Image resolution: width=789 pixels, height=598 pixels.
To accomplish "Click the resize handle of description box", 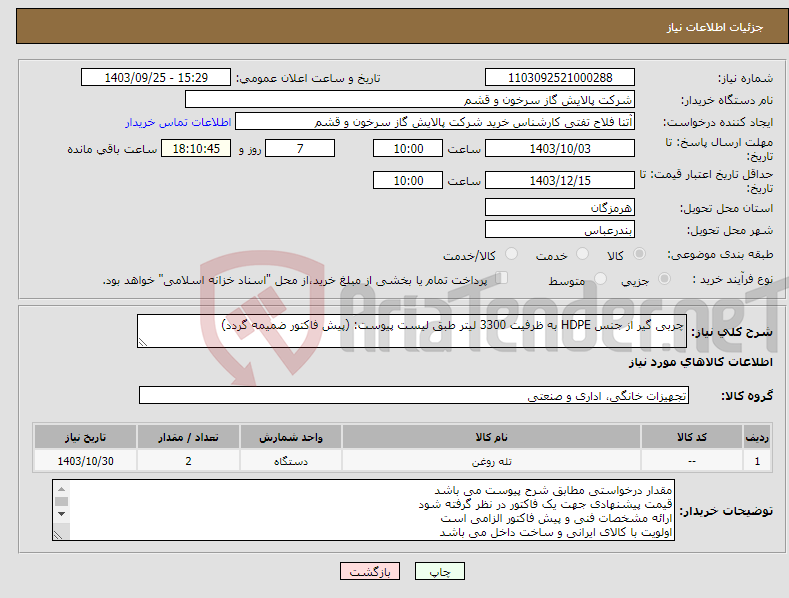I will pyautogui.click(x=143, y=342).
